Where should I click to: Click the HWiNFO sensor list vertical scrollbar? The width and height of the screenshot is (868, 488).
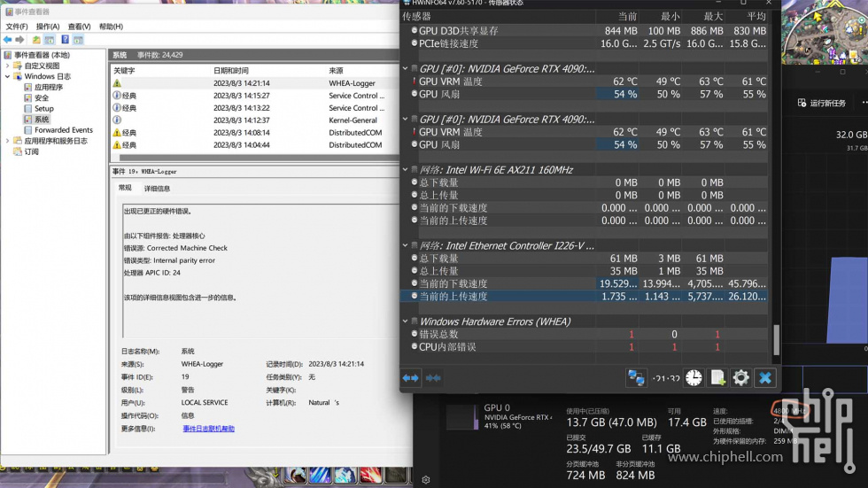point(776,339)
